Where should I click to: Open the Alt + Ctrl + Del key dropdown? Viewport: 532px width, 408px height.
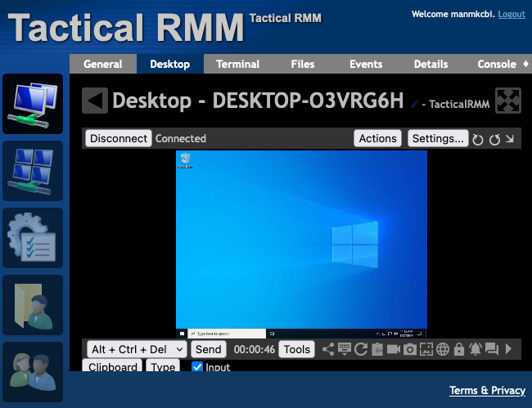pos(137,349)
